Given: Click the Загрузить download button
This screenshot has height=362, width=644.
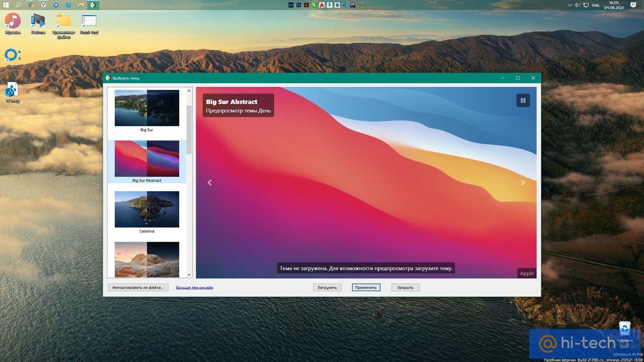Looking at the screenshot, I should click(x=327, y=287).
